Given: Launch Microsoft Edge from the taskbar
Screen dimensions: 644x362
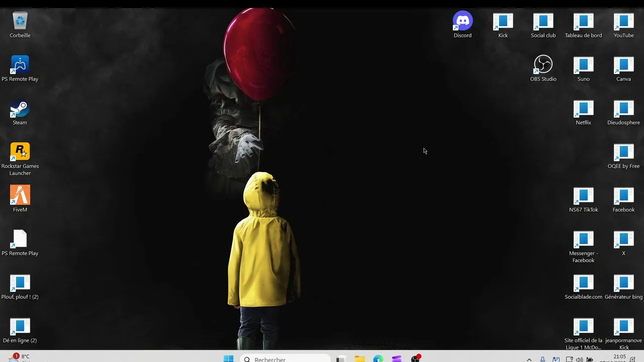Looking at the screenshot, I should coord(378,359).
